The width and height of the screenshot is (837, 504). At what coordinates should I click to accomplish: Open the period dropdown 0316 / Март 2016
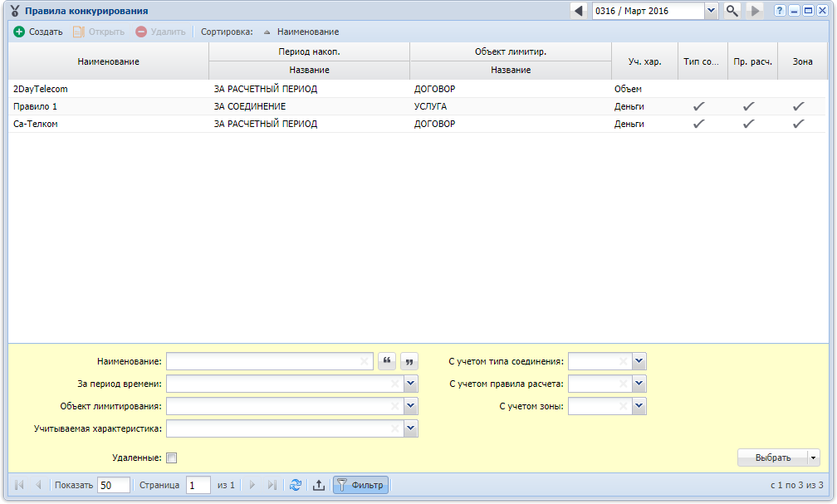[x=711, y=11]
